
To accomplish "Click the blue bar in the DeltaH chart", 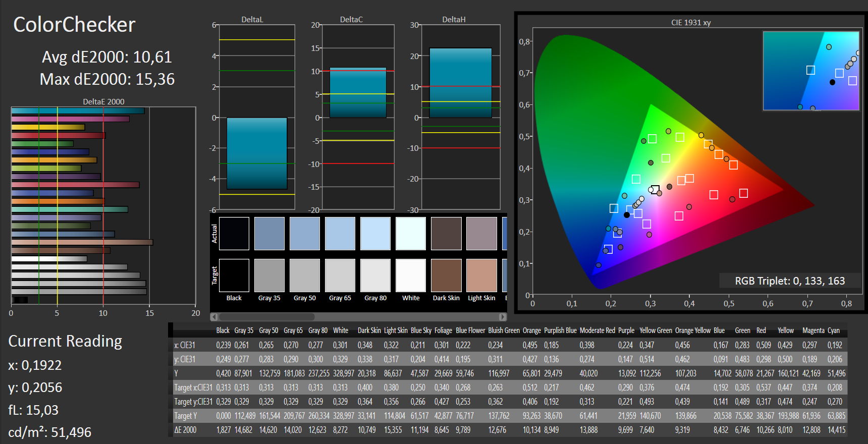I will pos(460,83).
